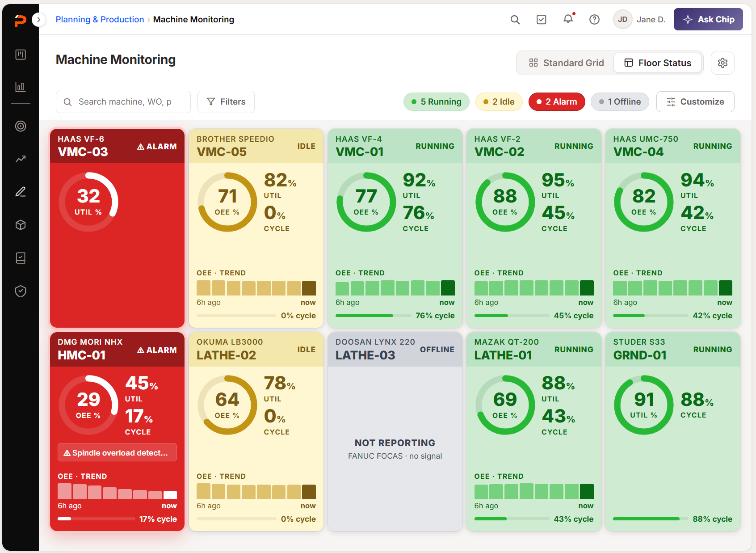Click the OFFLINE status label on LATHE-03

437,350
